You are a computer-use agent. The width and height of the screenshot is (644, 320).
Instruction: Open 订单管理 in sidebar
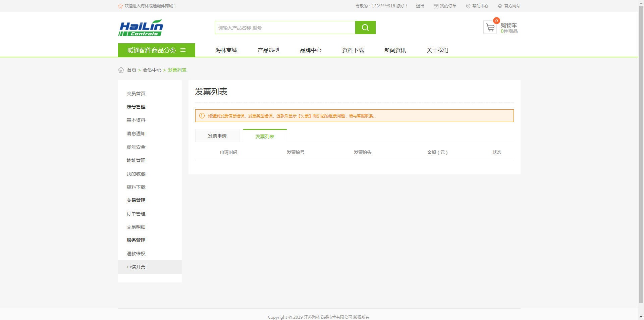[x=136, y=214]
